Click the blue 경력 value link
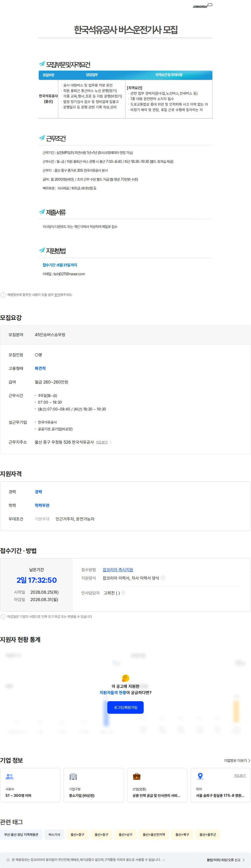 [38, 492]
